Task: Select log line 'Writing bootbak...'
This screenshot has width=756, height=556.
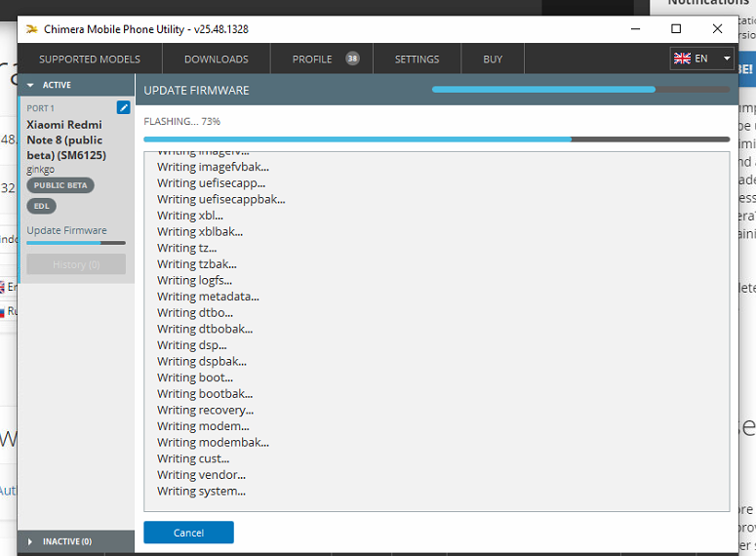Action: click(x=205, y=394)
